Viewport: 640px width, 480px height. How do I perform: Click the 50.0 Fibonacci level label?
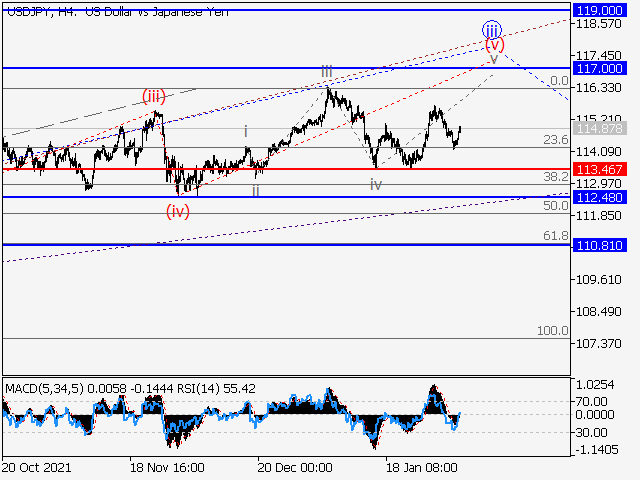pos(556,206)
